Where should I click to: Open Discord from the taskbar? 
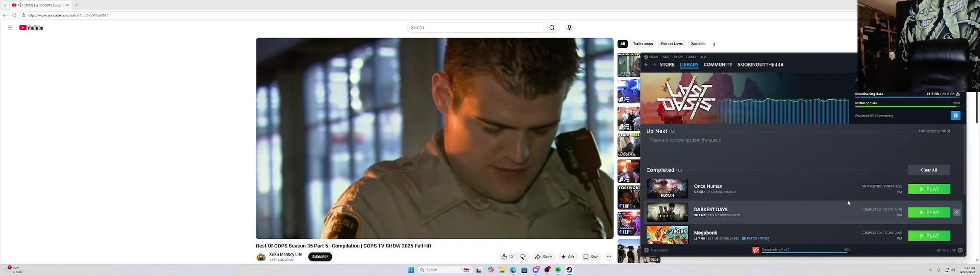click(536, 270)
